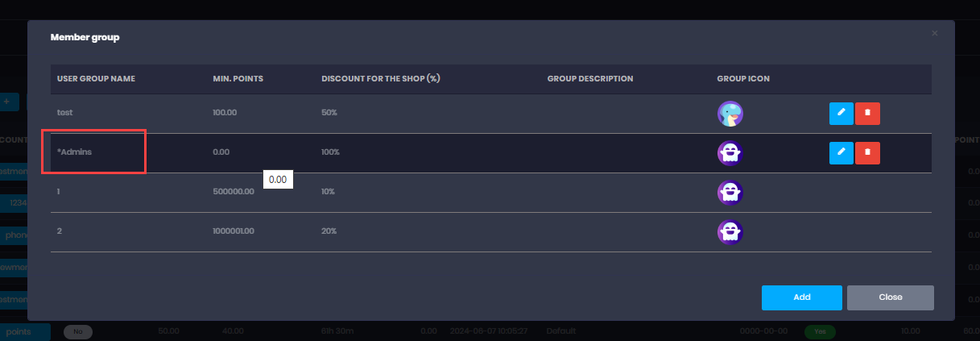The image size is (980, 341).
Task: Toggle the green "Yes" badge in background
Action: [x=819, y=331]
